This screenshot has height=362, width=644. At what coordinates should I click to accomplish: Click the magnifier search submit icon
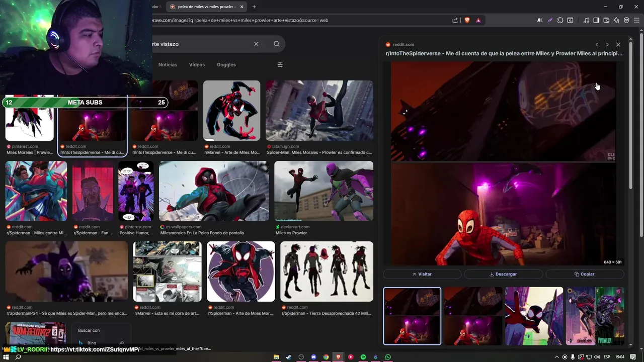[x=276, y=44]
